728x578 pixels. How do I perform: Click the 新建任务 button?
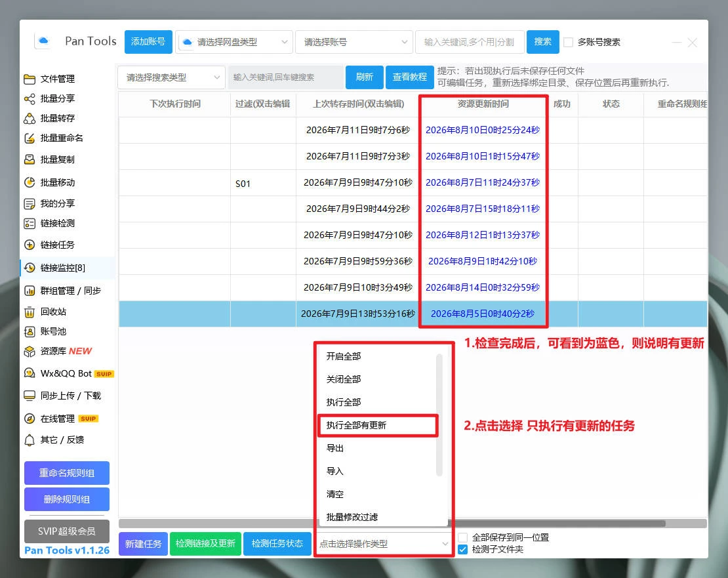143,544
